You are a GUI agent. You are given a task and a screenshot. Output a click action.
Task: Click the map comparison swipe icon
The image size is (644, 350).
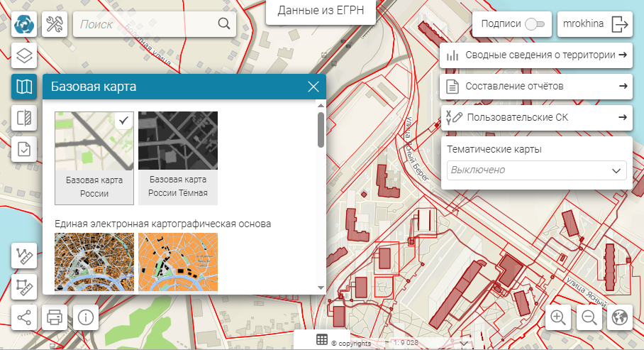[x=24, y=118]
